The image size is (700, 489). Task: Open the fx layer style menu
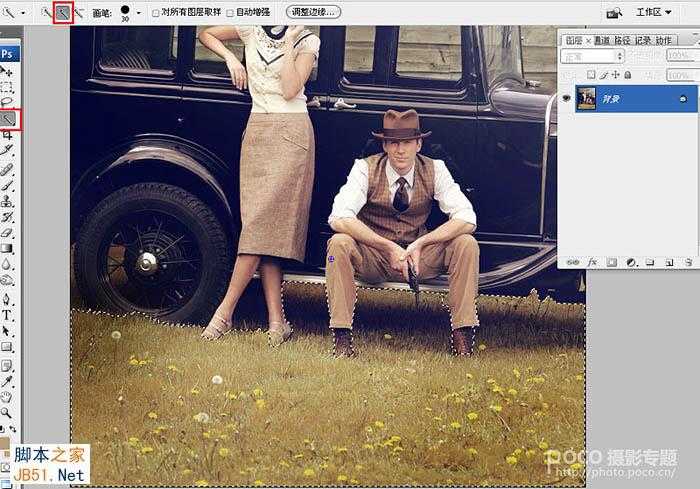click(592, 263)
